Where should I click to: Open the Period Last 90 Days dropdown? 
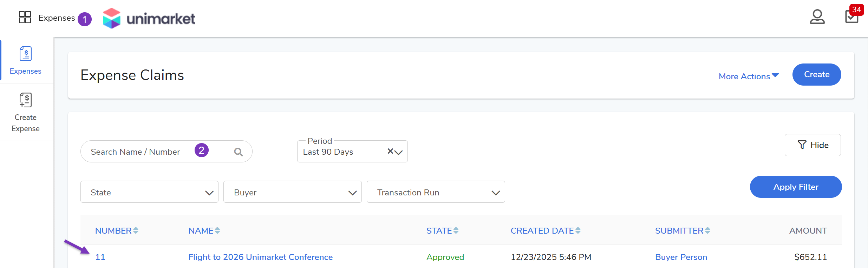(x=398, y=152)
